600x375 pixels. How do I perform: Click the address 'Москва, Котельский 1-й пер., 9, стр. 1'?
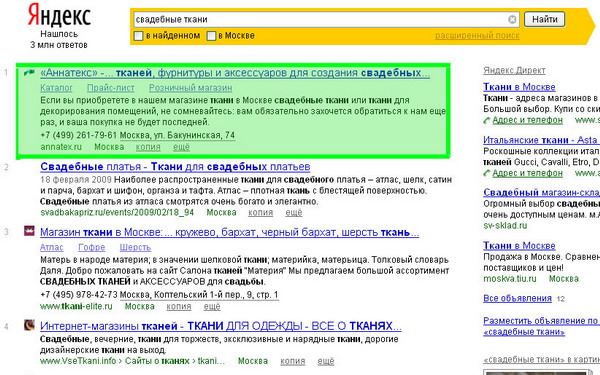[x=199, y=295]
